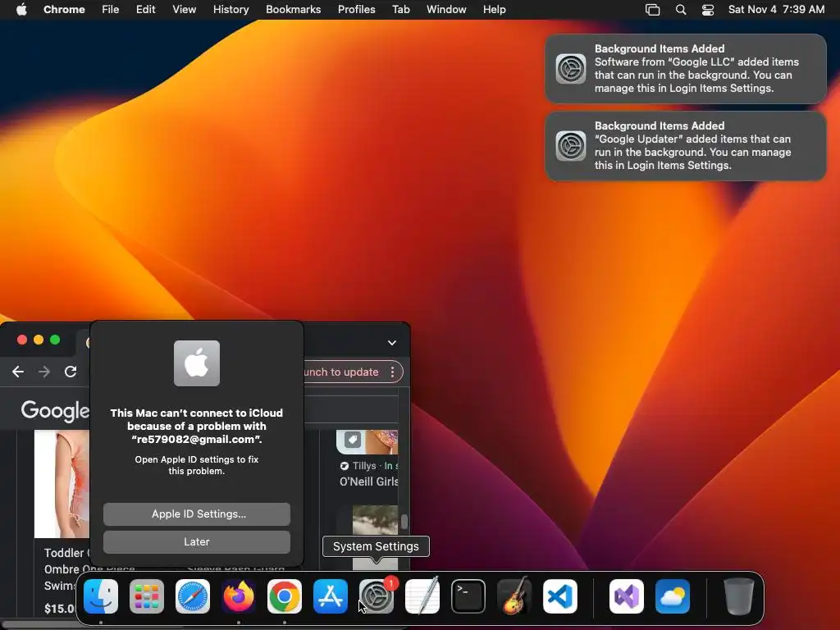This screenshot has width=840, height=630.
Task: Open the App Store from the dock
Action: tap(331, 596)
